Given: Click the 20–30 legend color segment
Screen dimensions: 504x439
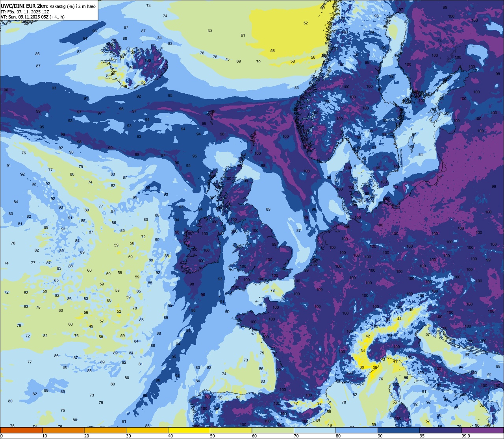Looking at the screenshot, I should (x=105, y=430).
